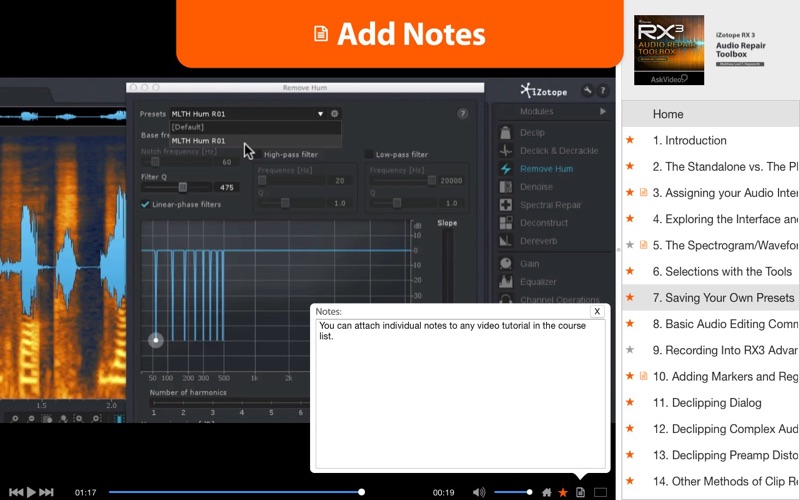Click the skip forward player icon
This screenshot has width=800, height=500.
point(46,492)
